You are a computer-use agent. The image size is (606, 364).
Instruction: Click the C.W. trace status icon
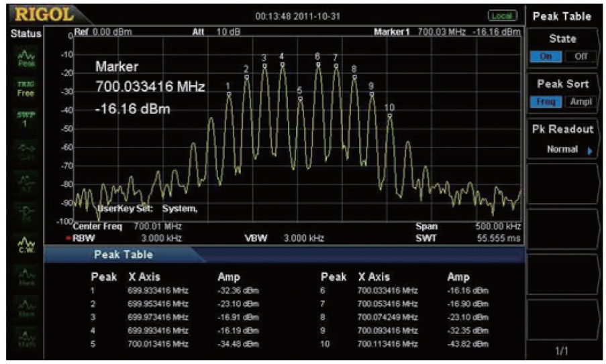[24, 247]
